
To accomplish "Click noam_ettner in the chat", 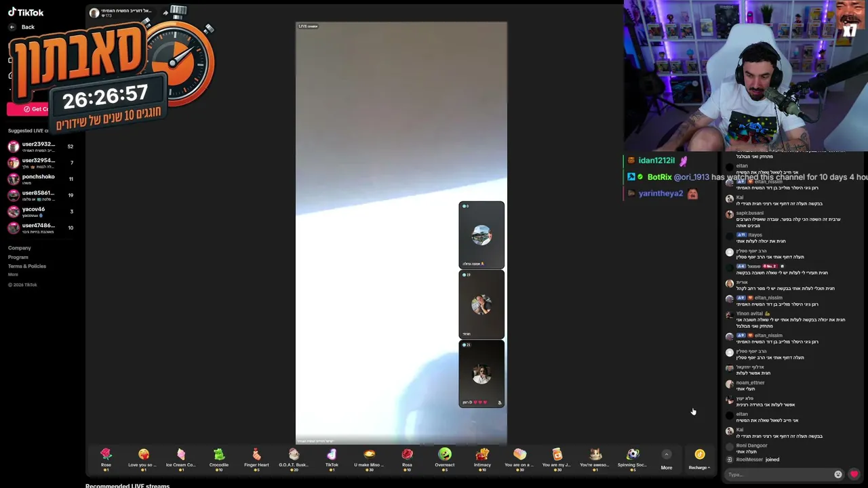I will [x=750, y=383].
